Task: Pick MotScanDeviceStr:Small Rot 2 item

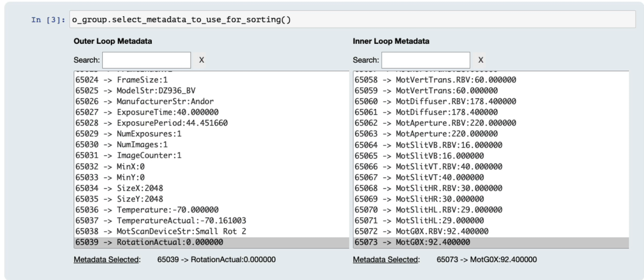Action: (x=181, y=231)
